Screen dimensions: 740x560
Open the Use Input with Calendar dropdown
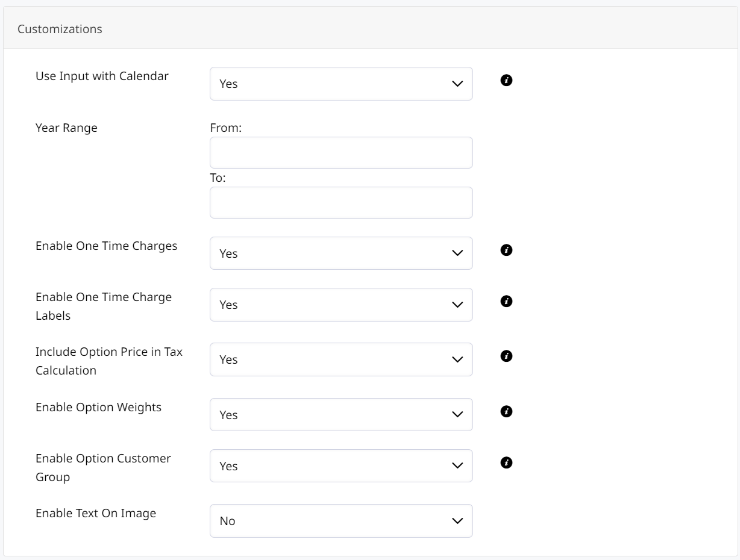[341, 84]
